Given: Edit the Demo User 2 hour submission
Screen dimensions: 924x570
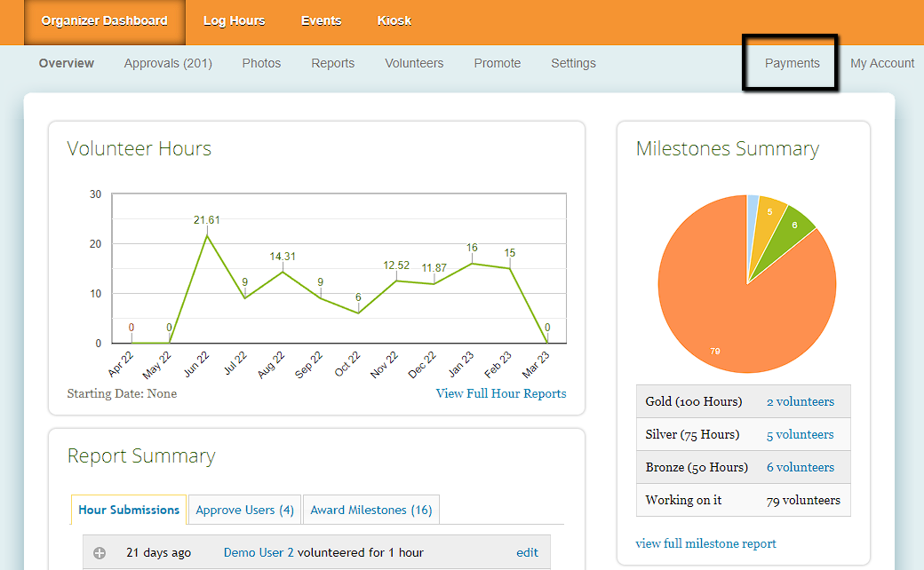Looking at the screenshot, I should 527,552.
